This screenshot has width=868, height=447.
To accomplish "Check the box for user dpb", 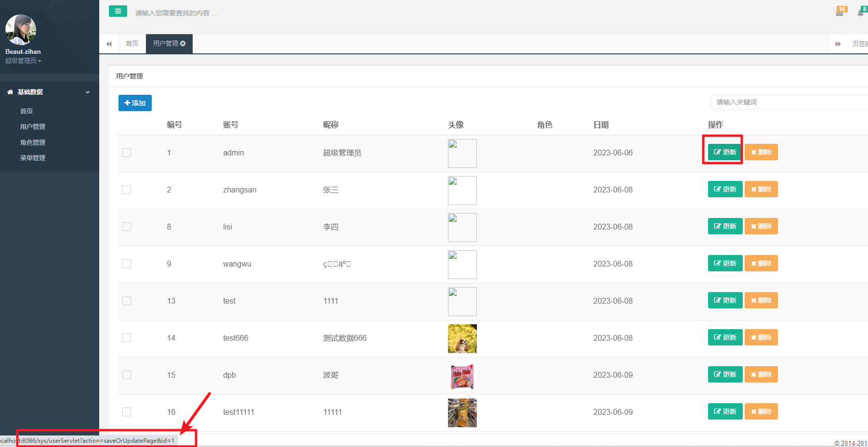I will (127, 375).
